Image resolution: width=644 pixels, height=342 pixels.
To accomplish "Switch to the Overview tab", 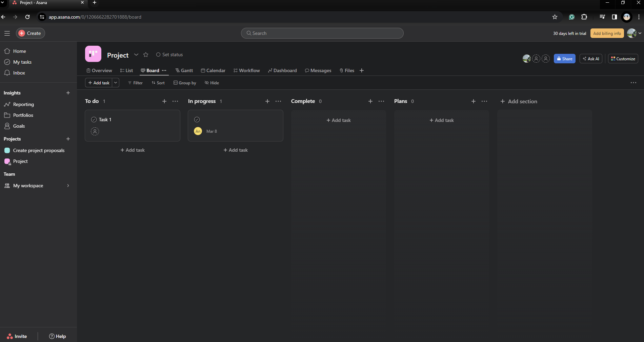I will tap(99, 70).
